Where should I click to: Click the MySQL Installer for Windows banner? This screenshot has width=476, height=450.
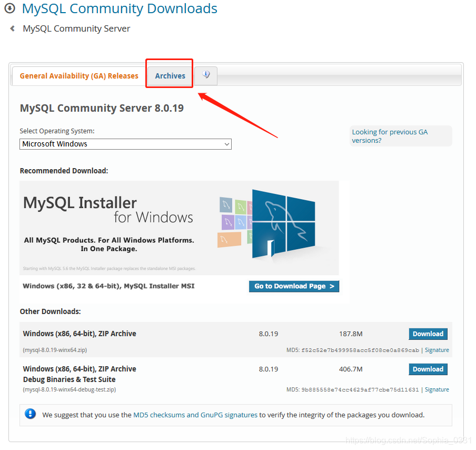[179, 228]
